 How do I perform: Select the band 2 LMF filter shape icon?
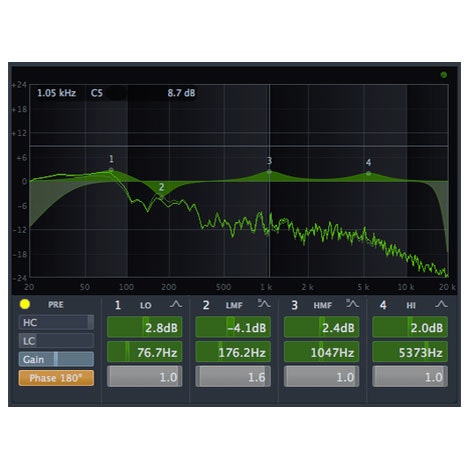(x=264, y=304)
